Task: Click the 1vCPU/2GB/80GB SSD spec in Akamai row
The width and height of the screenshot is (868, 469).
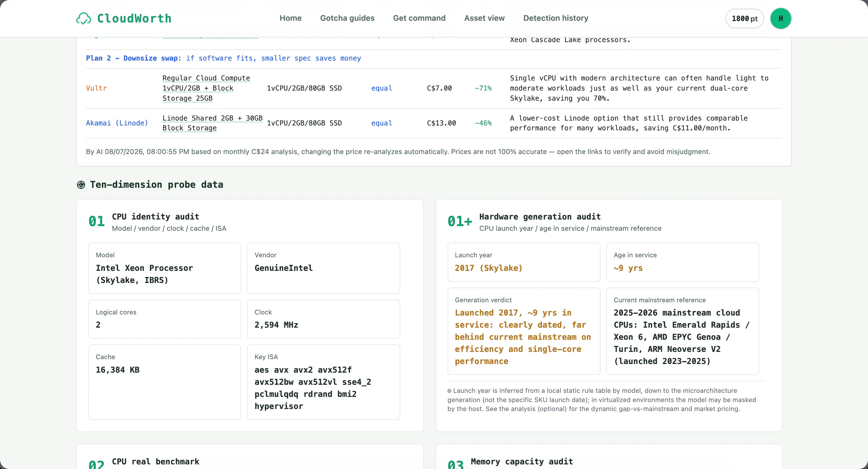Action: tap(305, 123)
